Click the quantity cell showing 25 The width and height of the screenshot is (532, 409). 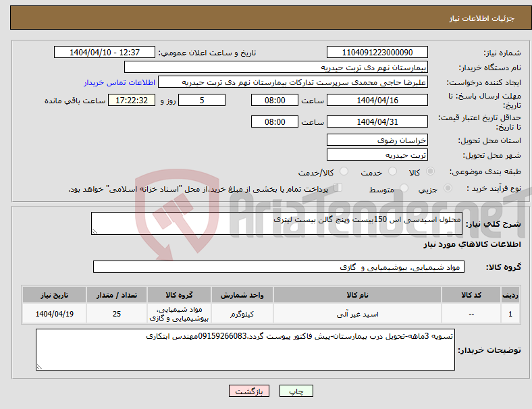(x=117, y=314)
